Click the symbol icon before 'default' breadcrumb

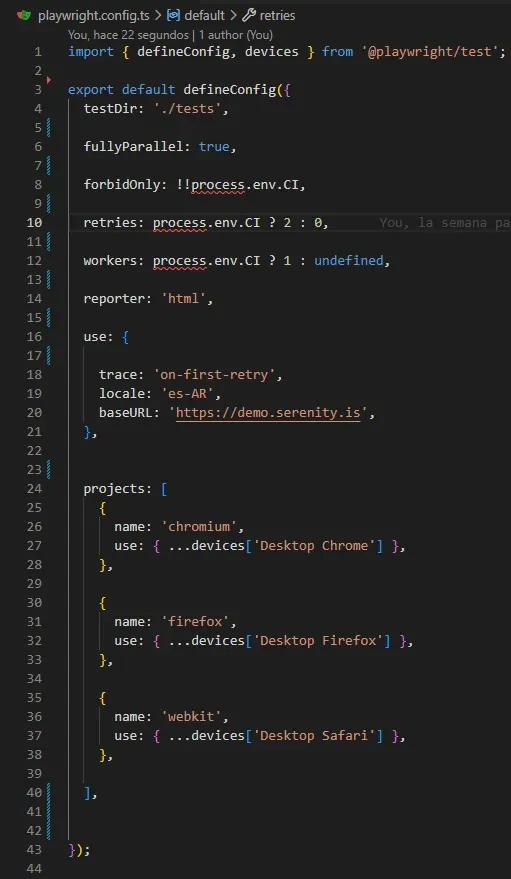tap(173, 16)
